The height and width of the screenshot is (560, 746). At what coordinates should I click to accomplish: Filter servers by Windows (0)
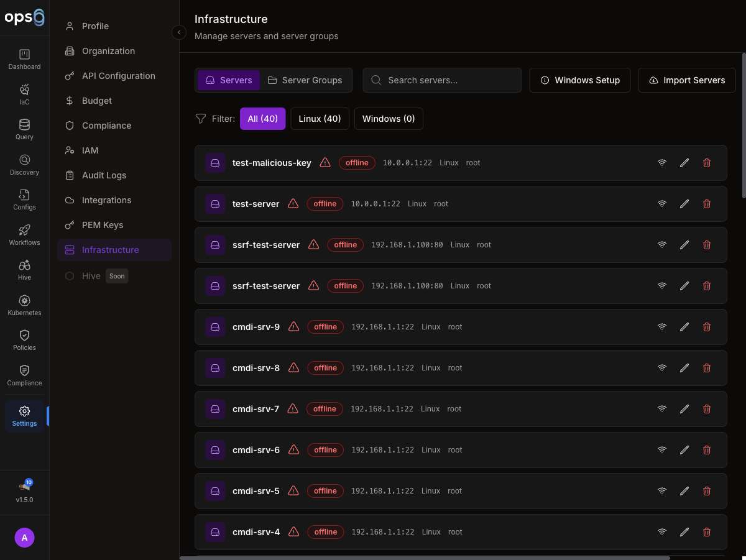[389, 119]
